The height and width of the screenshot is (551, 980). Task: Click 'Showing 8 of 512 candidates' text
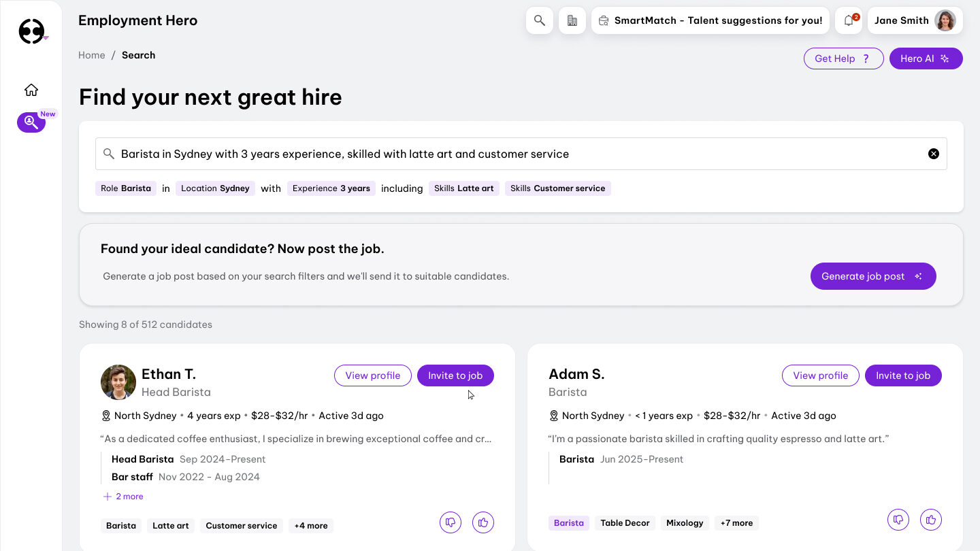tap(146, 324)
